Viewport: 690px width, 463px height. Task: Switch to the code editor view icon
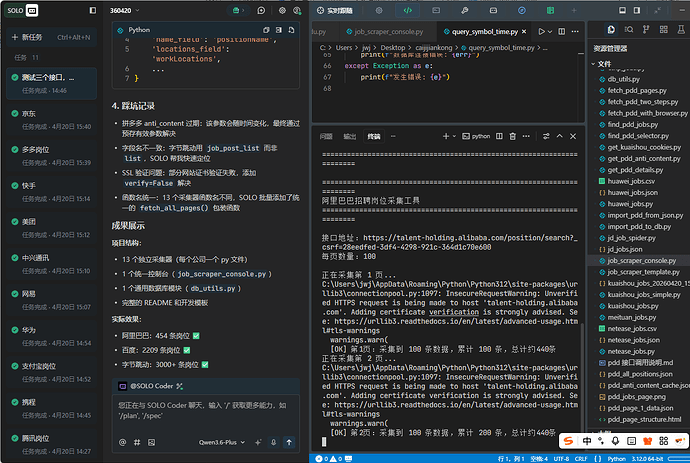[x=407, y=10]
